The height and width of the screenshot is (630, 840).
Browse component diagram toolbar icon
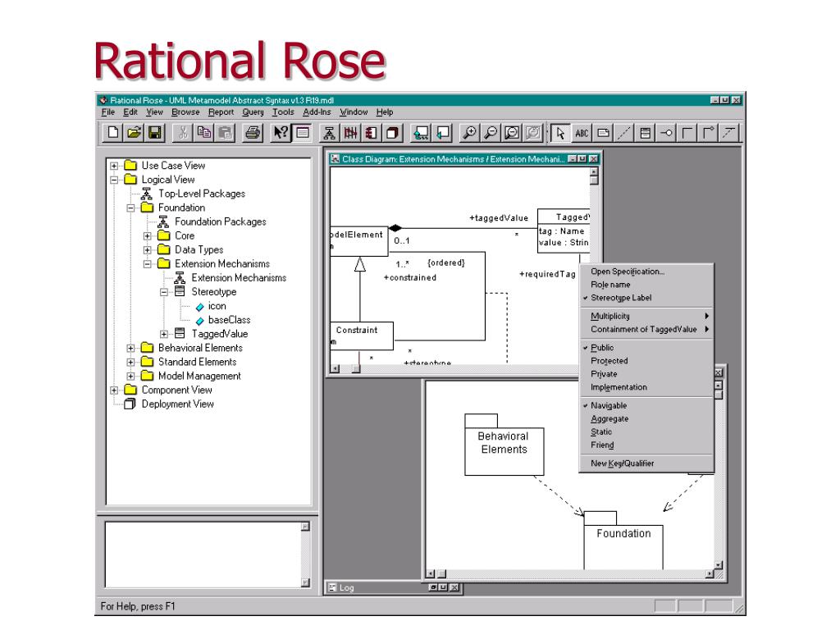(x=372, y=132)
